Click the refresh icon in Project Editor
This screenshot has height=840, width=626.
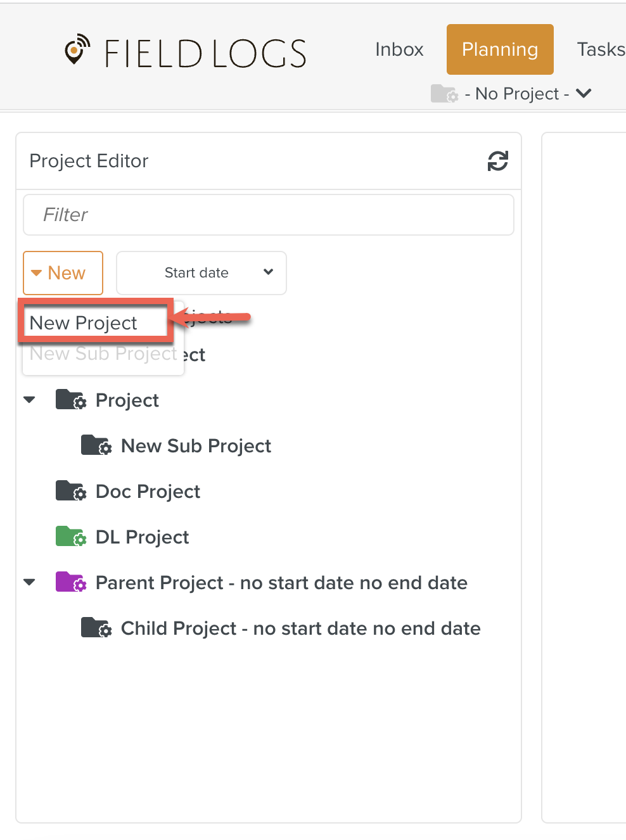pyautogui.click(x=498, y=161)
